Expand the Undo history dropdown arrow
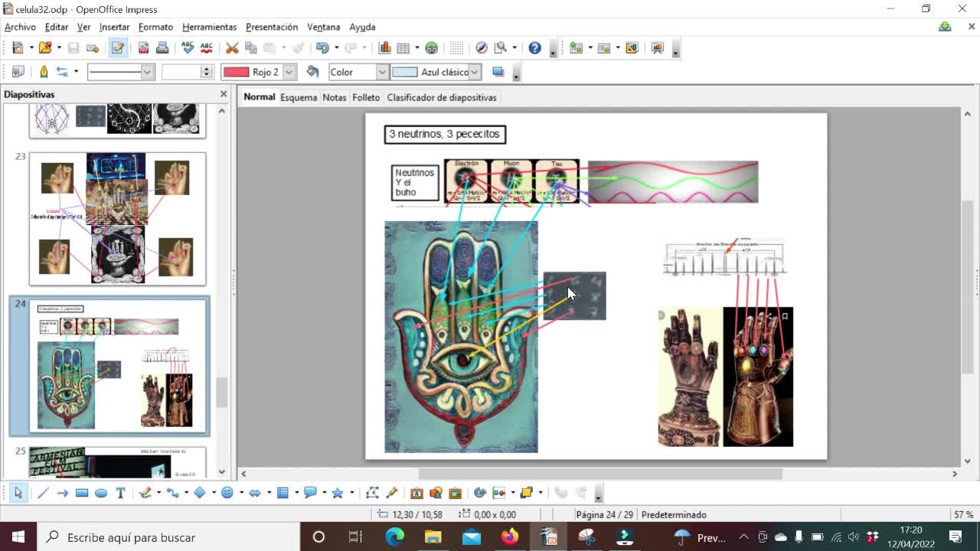Image resolution: width=980 pixels, height=551 pixels. [335, 48]
